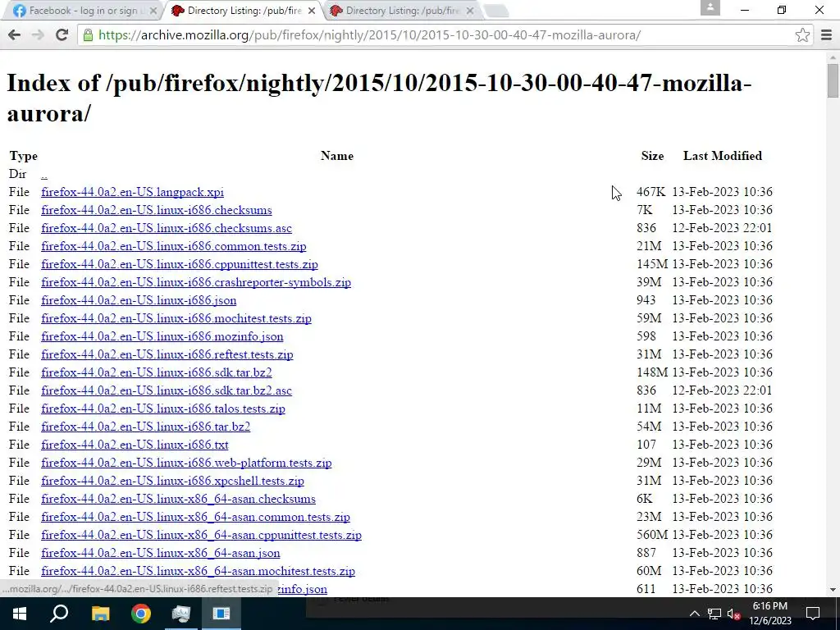Bookmark this page with the star icon
This screenshot has width=840, height=630.
[802, 35]
